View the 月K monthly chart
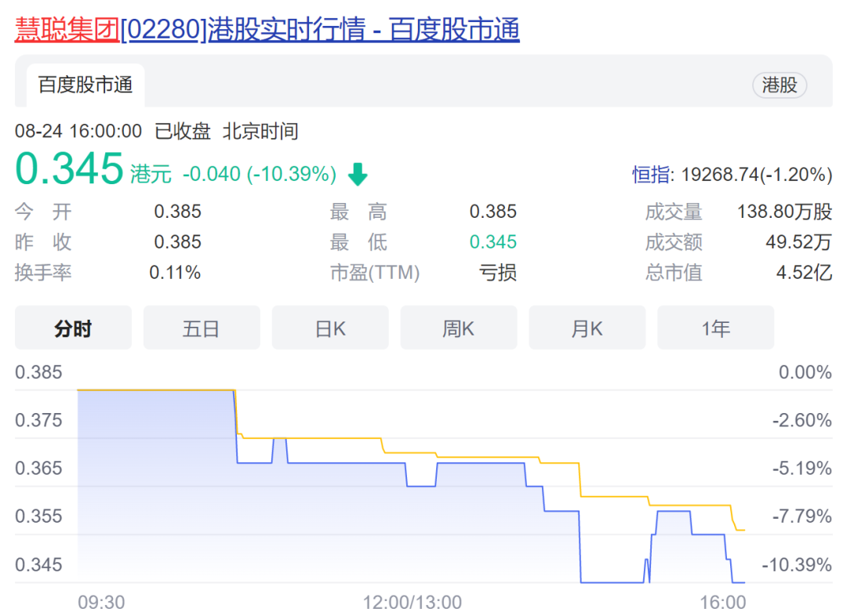This screenshot has height=616, width=847. pos(587,328)
